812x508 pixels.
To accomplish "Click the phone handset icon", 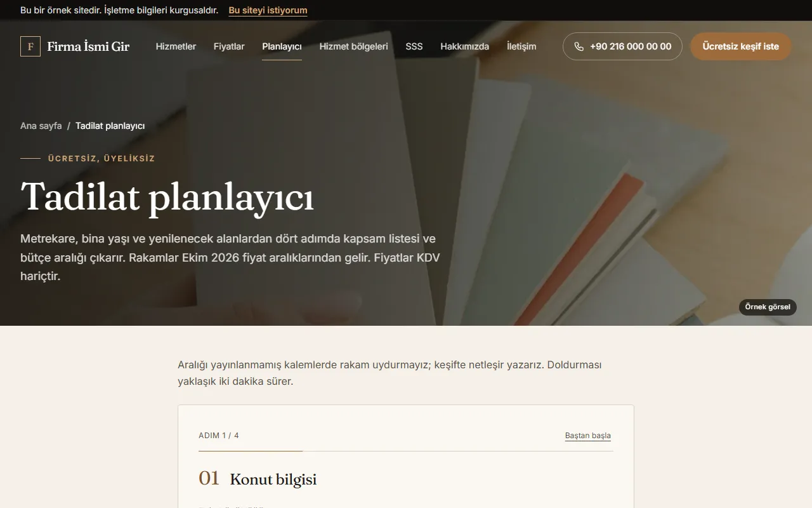I will (579, 46).
